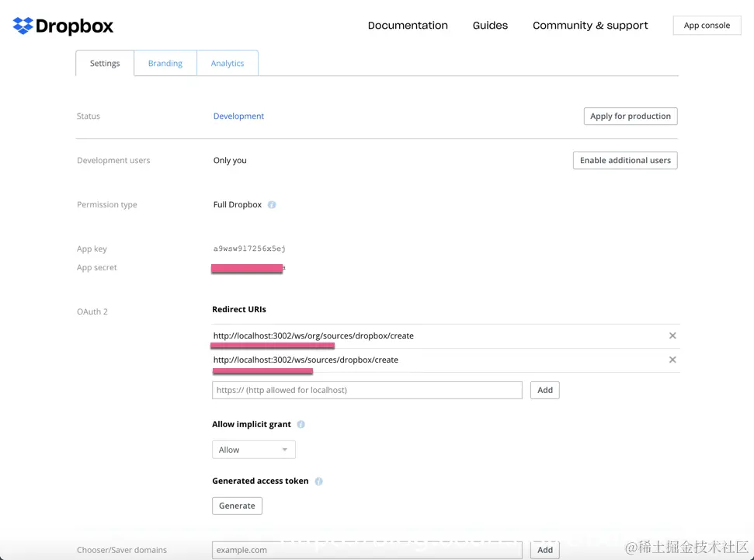Generate an access token
The image size is (754, 560).
(x=237, y=506)
